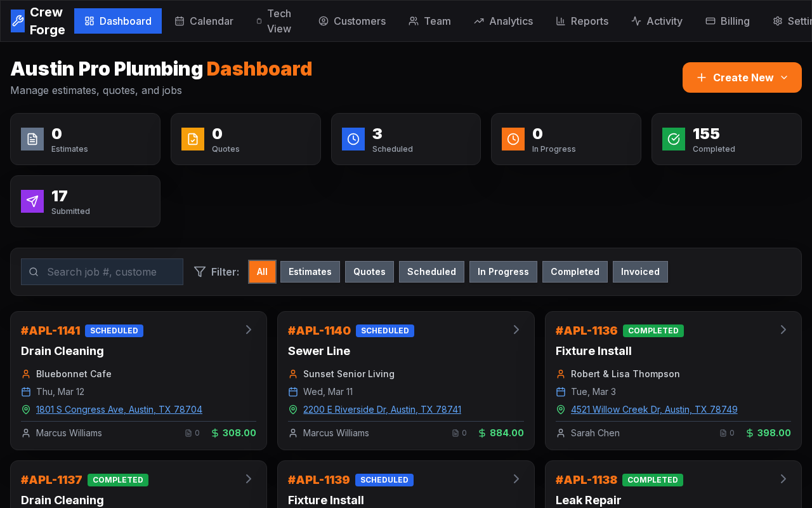The image size is (812, 508).
Task: Toggle the In Progress filter chip
Action: 503,272
